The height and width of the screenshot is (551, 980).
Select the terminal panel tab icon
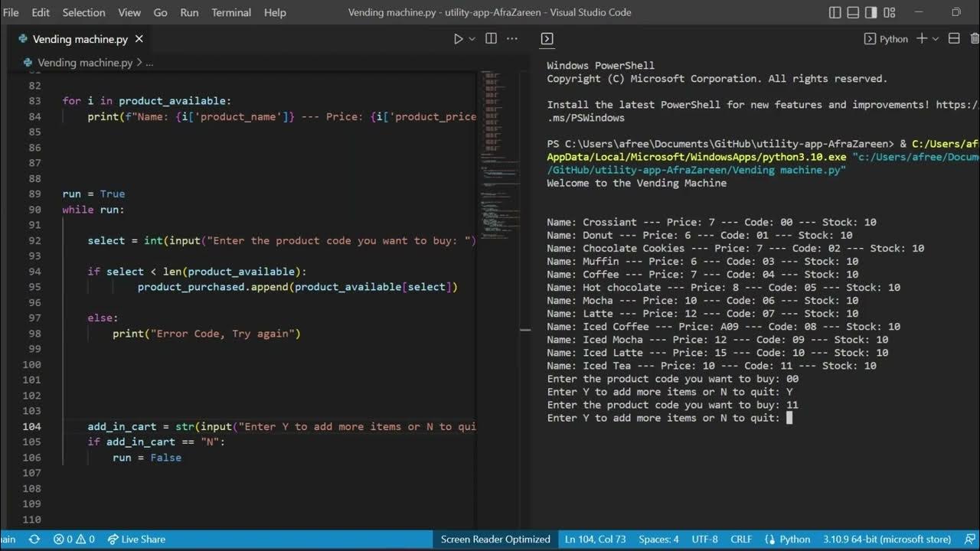[x=547, y=39]
